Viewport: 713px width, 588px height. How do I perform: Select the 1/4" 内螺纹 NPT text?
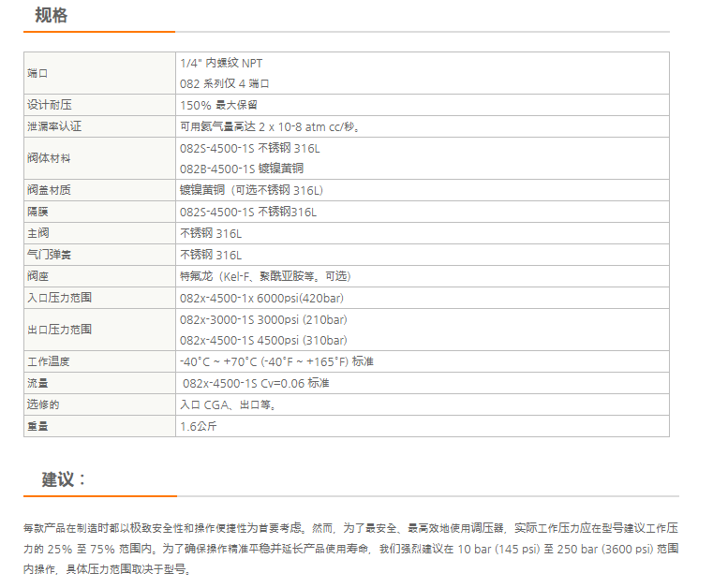coord(221,63)
